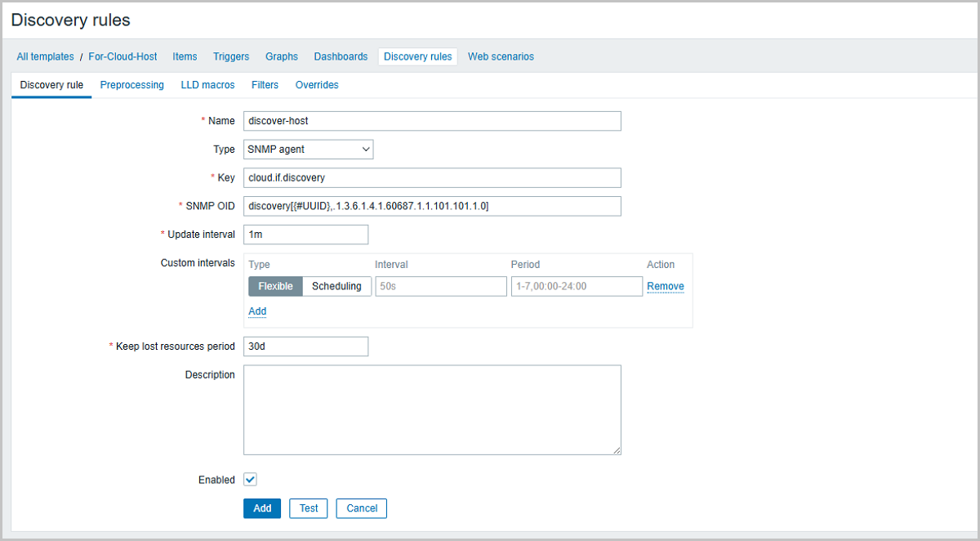Go to the Dashboards section
The width and height of the screenshot is (980, 541).
[341, 56]
